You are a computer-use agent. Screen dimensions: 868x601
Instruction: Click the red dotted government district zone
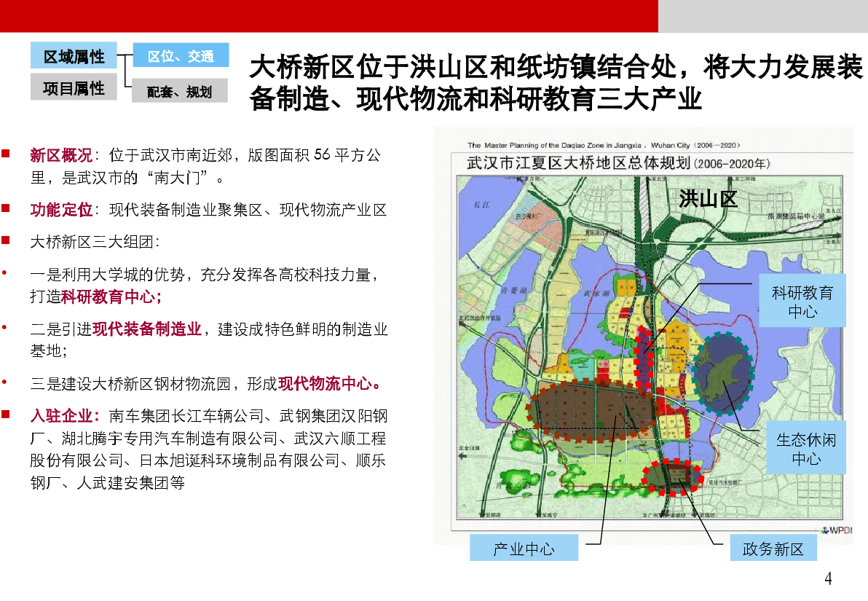click(673, 477)
